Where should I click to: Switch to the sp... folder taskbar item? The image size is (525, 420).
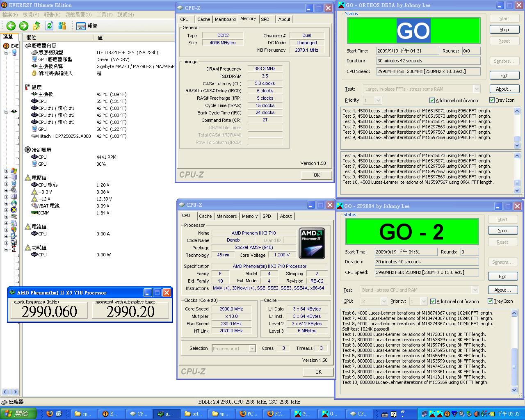pos(221,414)
